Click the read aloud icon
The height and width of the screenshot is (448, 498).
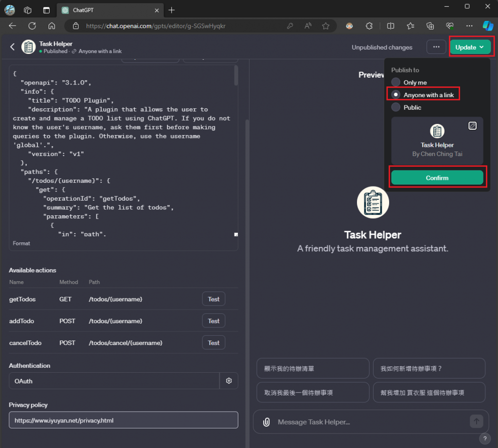pyautogui.click(x=308, y=26)
